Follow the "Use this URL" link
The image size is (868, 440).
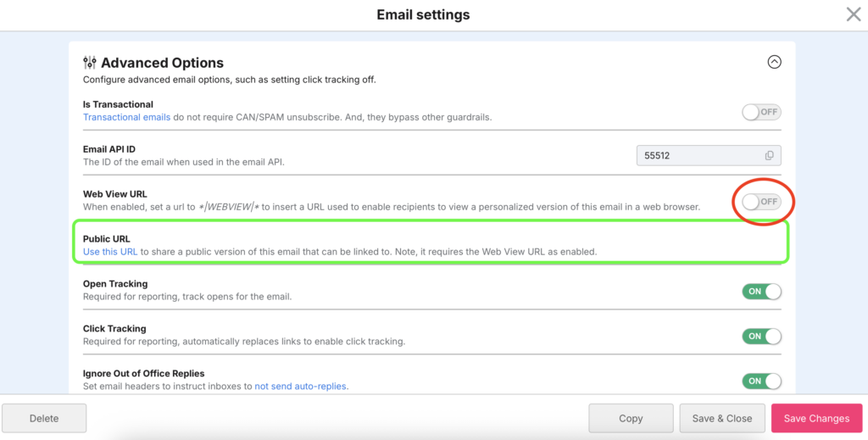(x=110, y=251)
